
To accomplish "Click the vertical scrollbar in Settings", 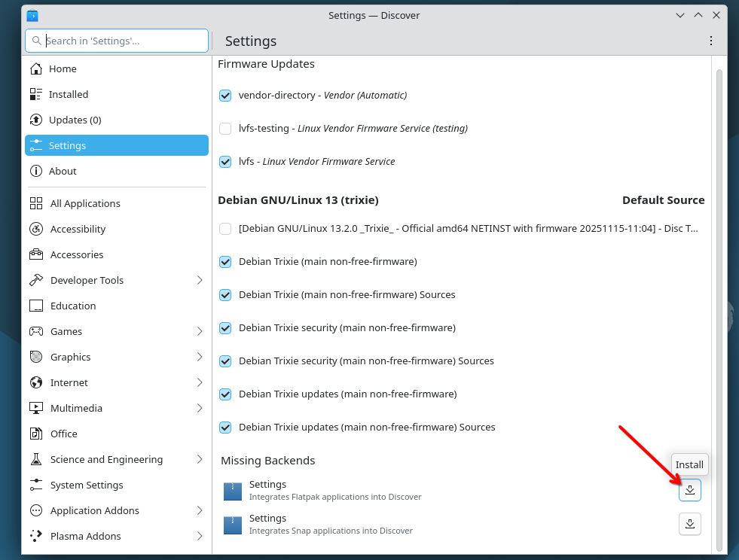I will [719, 301].
